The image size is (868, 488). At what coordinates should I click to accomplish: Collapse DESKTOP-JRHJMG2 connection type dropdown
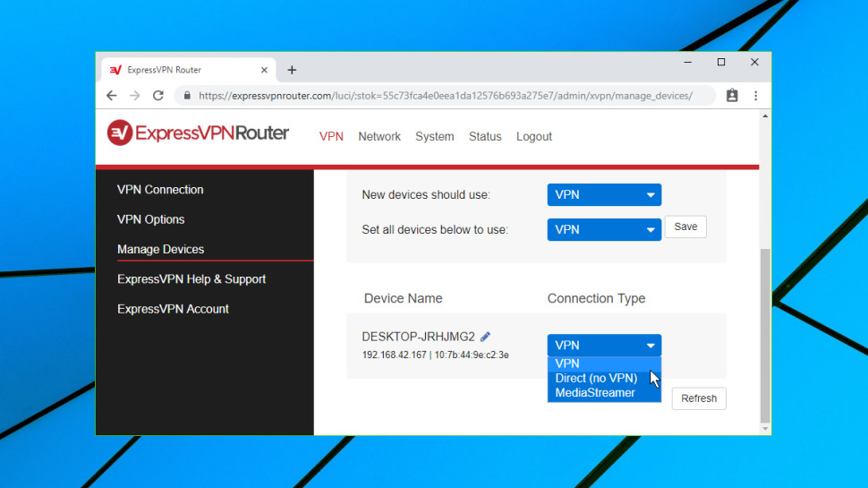(x=604, y=346)
